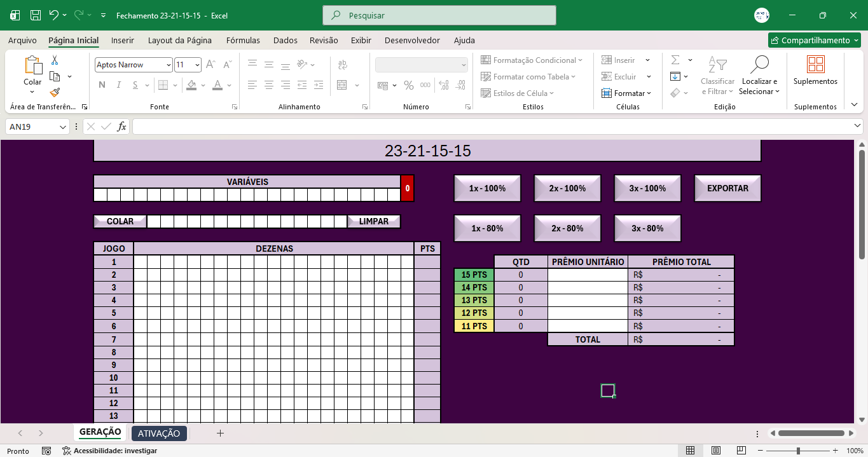Click the 1x - 100% button
The image size is (868, 457).
[x=487, y=188]
